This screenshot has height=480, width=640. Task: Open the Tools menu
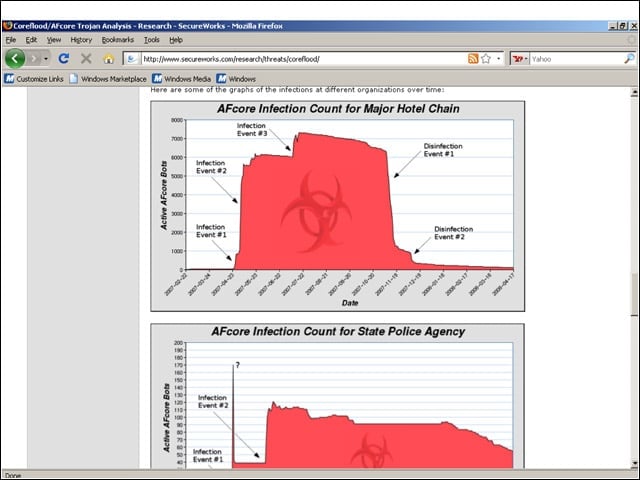[151, 40]
